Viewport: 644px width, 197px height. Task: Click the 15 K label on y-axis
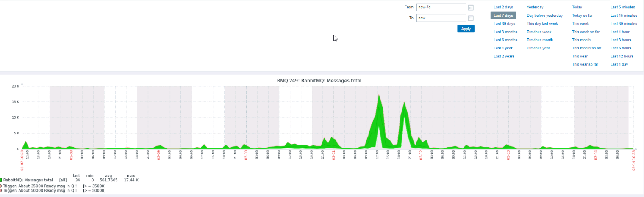pos(15,102)
